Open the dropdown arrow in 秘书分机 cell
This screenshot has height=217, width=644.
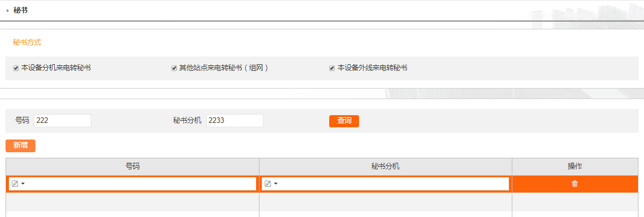tap(276, 184)
